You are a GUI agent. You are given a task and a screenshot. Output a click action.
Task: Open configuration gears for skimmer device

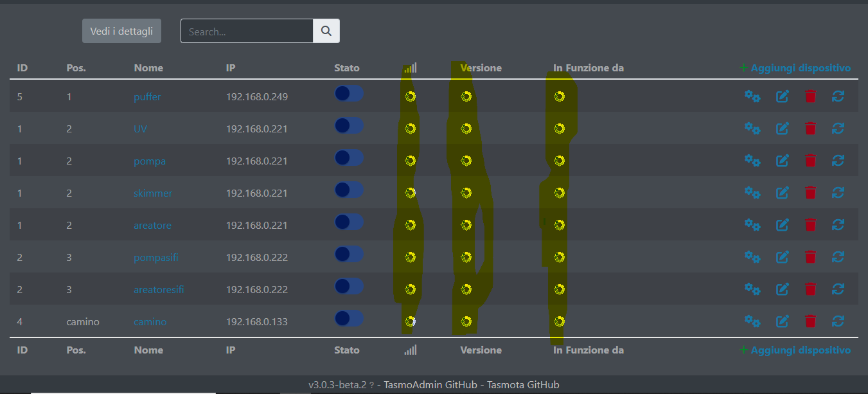tap(752, 193)
